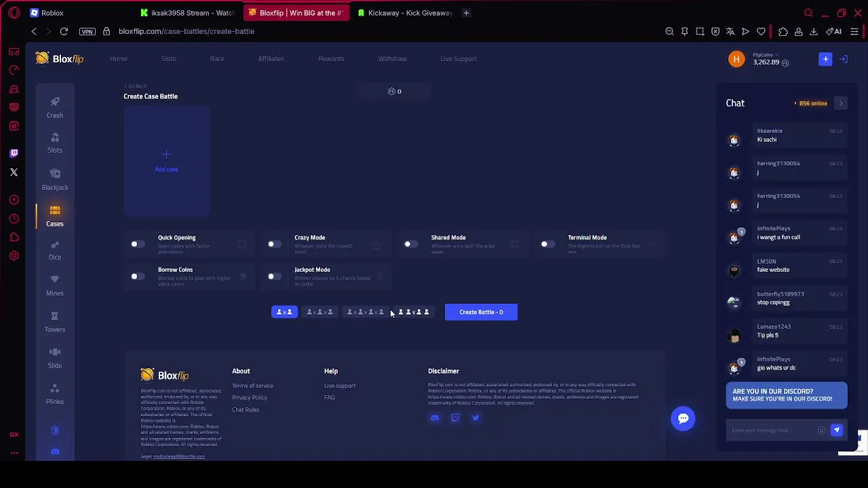Click the blue plus deposit button
The image size is (868, 488).
825,60
